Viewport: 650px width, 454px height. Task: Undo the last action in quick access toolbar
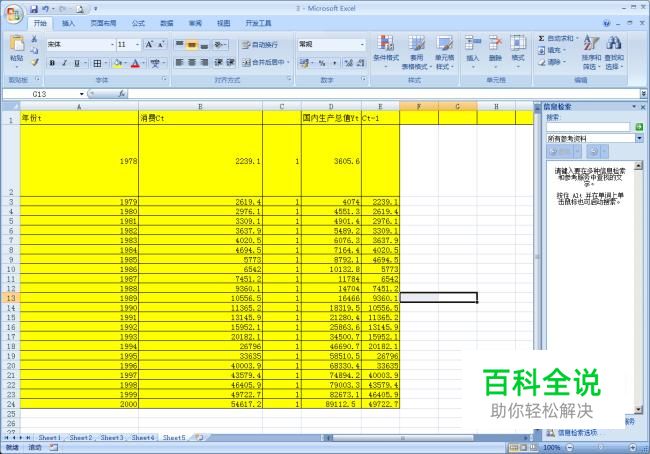45,9
